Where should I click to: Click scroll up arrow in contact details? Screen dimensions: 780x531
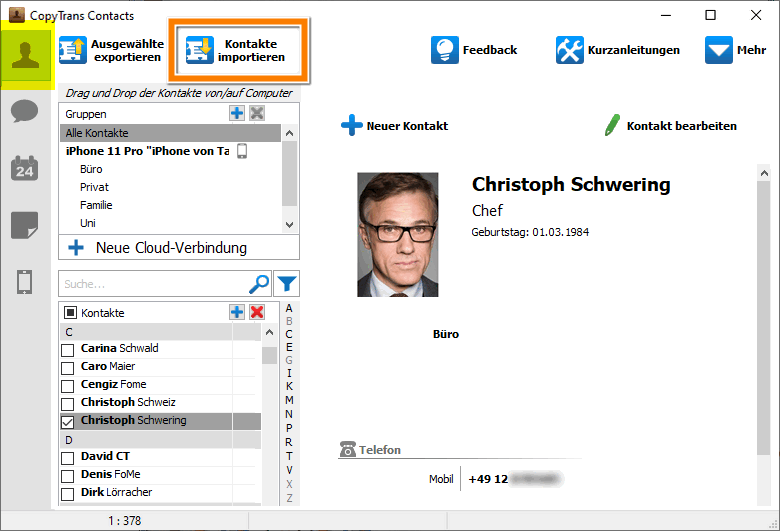[x=764, y=173]
